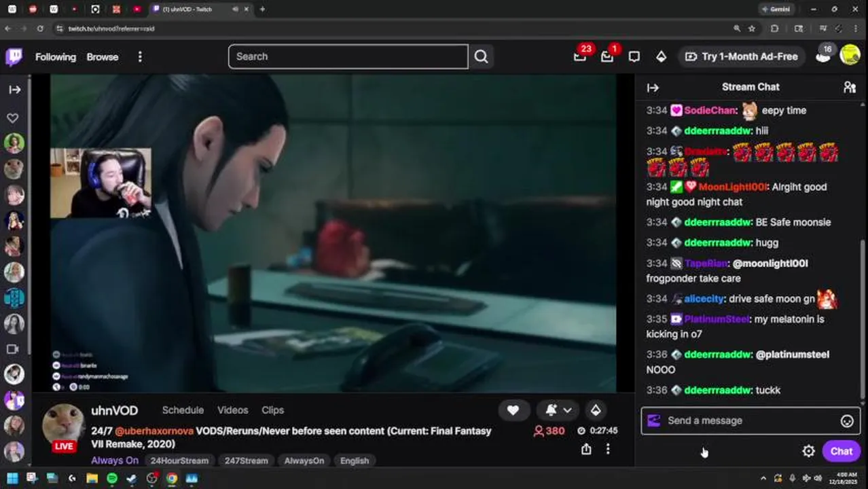Click SodieChan's username in chat
The height and width of the screenshot is (489, 868).
click(709, 110)
